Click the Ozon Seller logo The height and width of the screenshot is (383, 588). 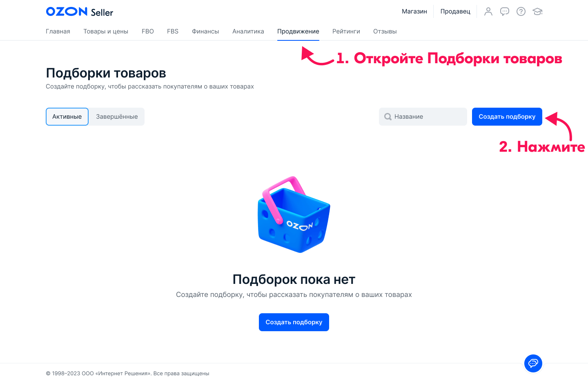80,12
